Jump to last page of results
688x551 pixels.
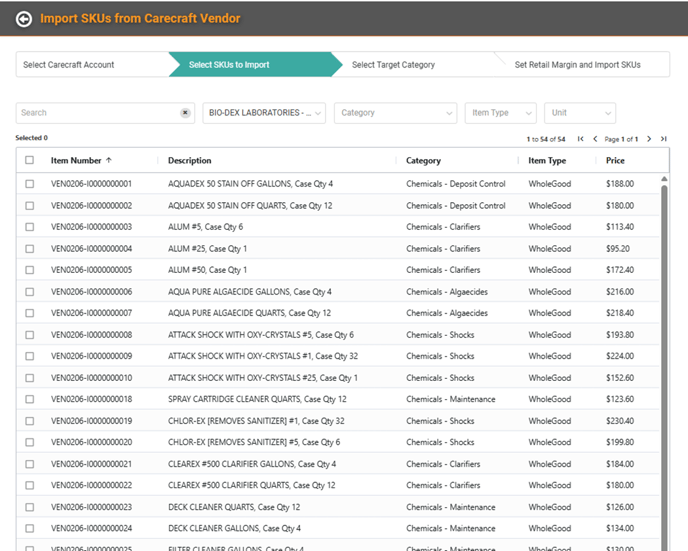click(662, 139)
